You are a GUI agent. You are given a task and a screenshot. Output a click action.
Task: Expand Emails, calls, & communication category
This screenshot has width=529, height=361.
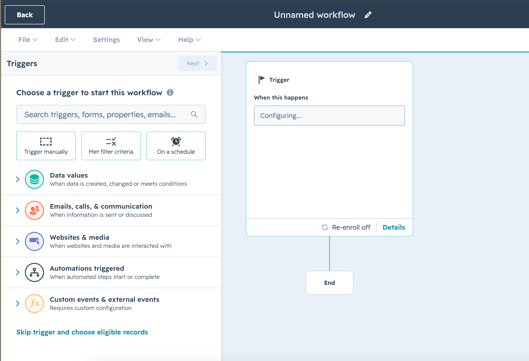pos(18,211)
